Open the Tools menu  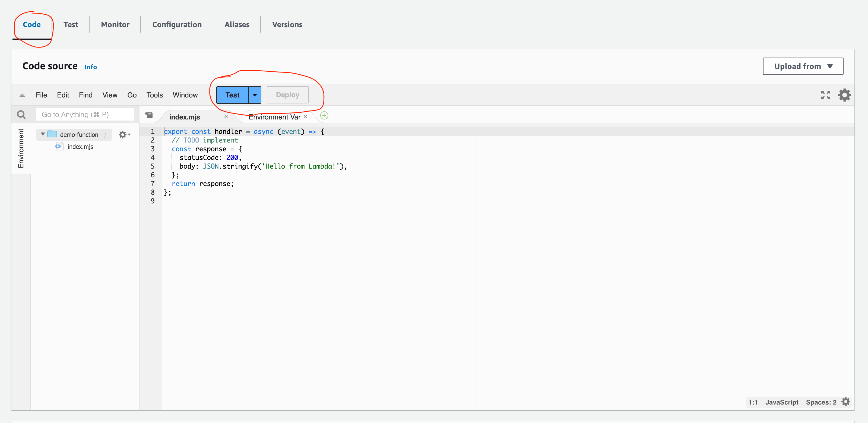click(154, 95)
